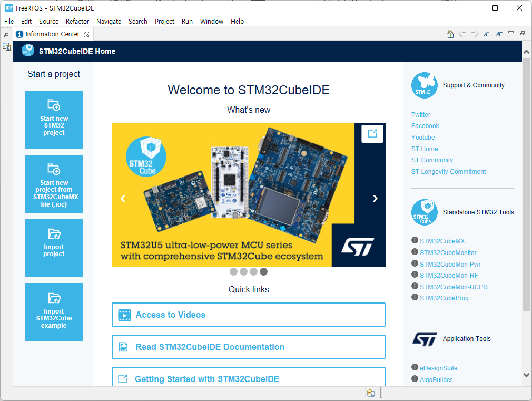This screenshot has height=401, width=532.
Task: Click info icon next to eDesignSuite
Action: click(x=415, y=367)
